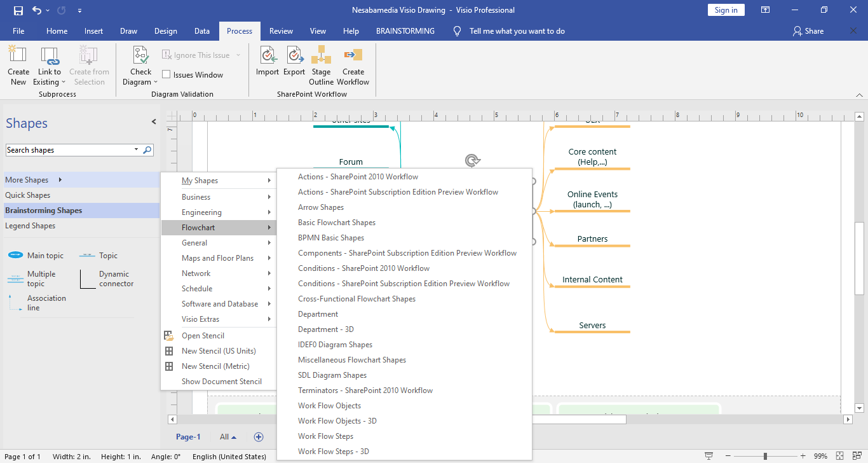Open the Stage Outline tool

321,56
